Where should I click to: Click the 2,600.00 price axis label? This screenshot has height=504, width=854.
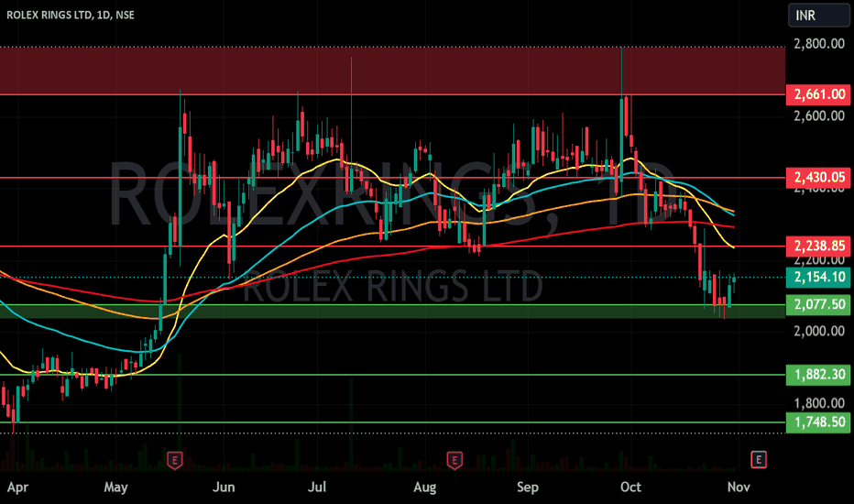tap(819, 115)
